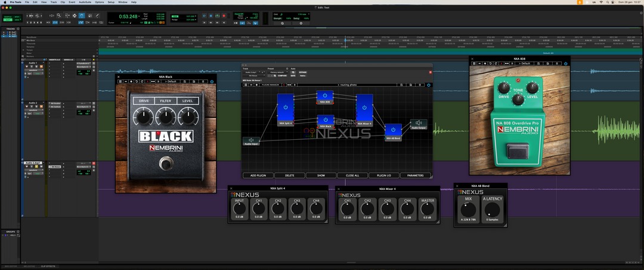Open the AudioSuite menu

(x=85, y=2)
